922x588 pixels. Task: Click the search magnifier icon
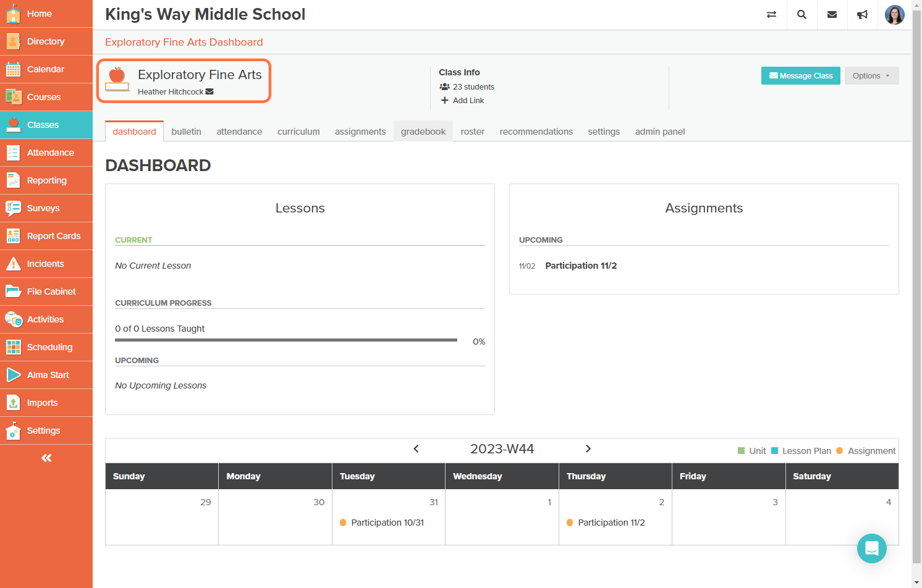coord(801,14)
